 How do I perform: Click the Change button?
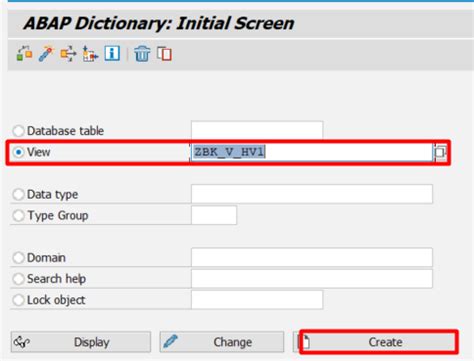222,342
